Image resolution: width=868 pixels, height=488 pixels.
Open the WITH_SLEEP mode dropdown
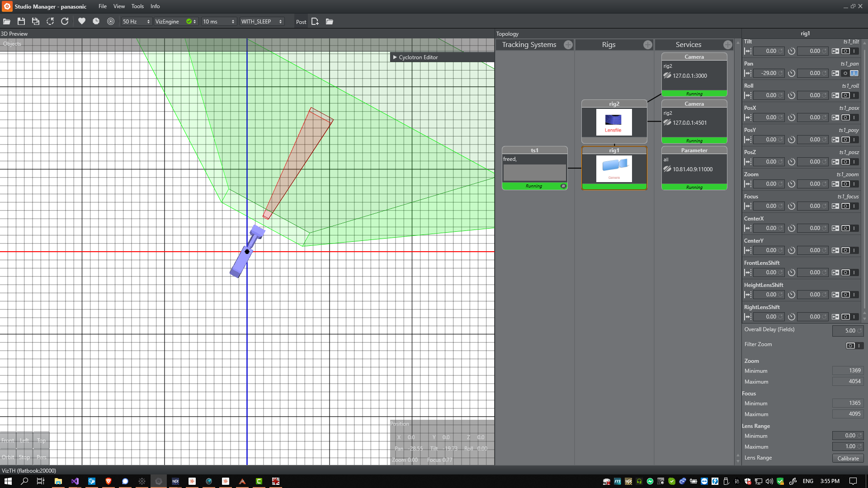pyautogui.click(x=262, y=22)
